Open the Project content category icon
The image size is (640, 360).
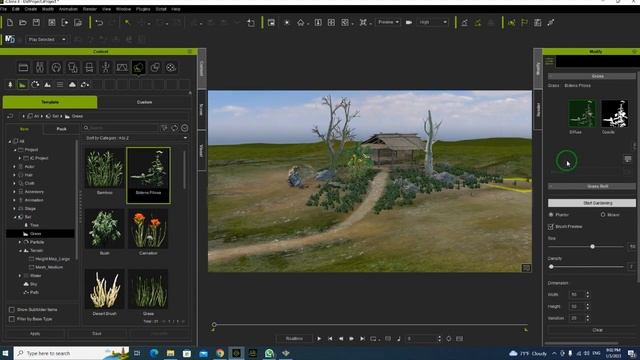(x=23, y=67)
